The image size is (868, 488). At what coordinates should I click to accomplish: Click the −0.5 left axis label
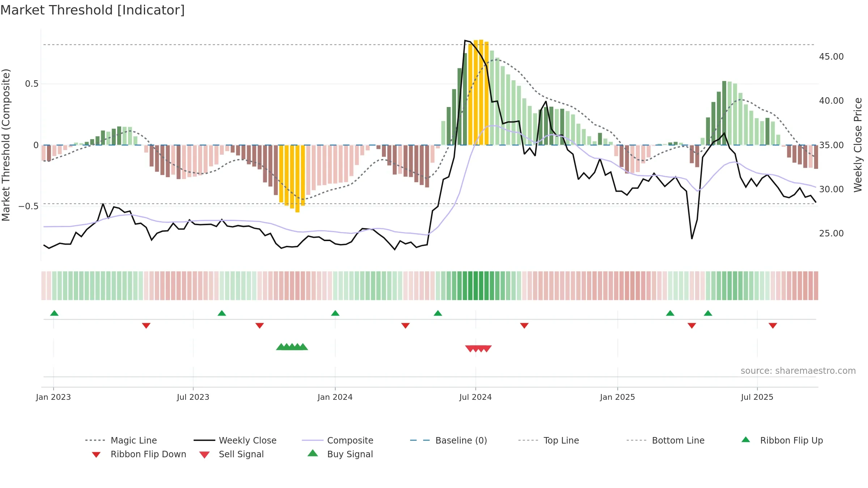click(29, 206)
